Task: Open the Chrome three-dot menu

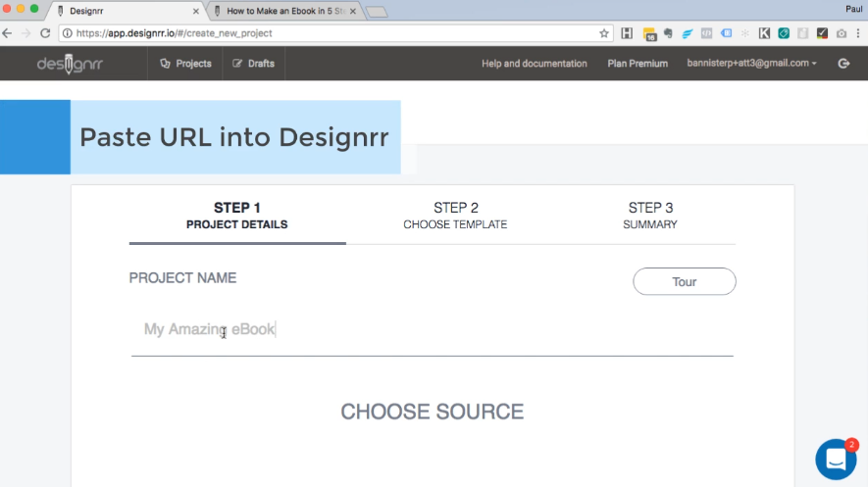Action: pos(858,33)
